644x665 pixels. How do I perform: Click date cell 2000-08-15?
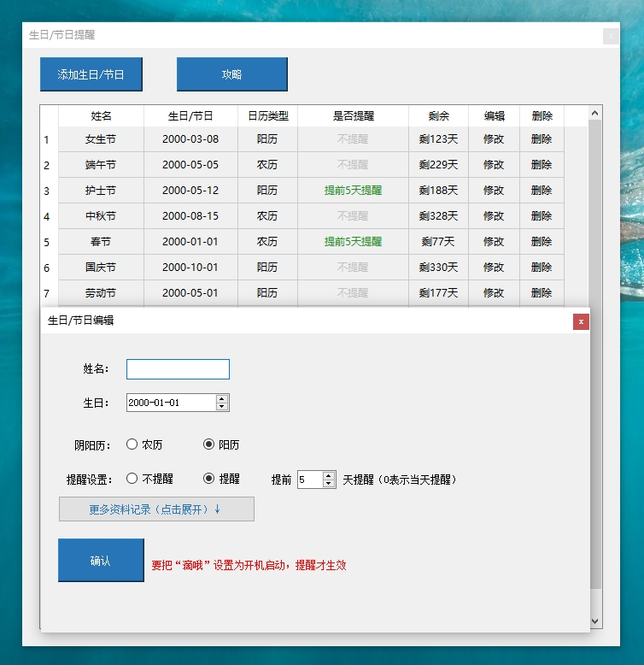point(190,216)
